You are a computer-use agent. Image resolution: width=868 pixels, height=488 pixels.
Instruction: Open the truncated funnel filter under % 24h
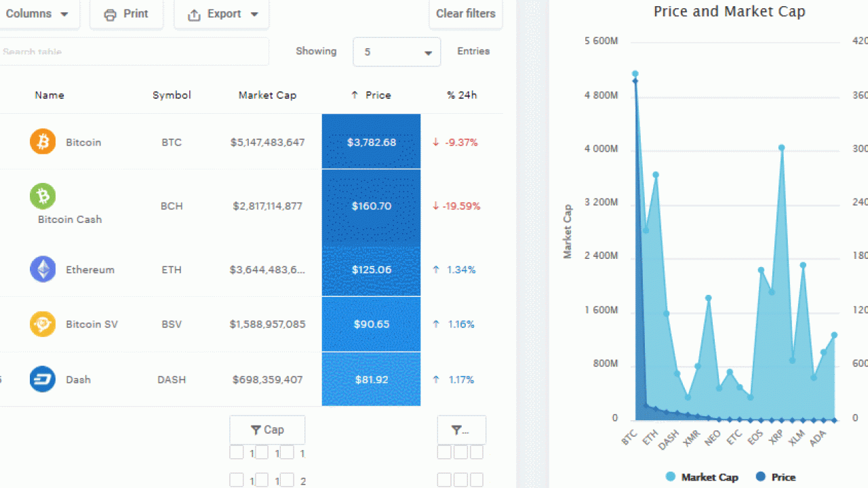(x=461, y=430)
